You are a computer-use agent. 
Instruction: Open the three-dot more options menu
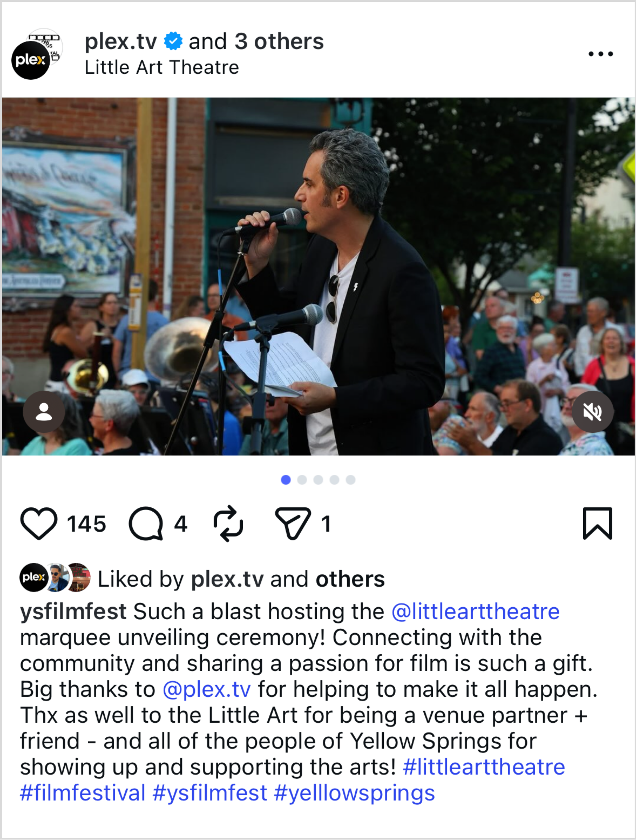coord(601,54)
